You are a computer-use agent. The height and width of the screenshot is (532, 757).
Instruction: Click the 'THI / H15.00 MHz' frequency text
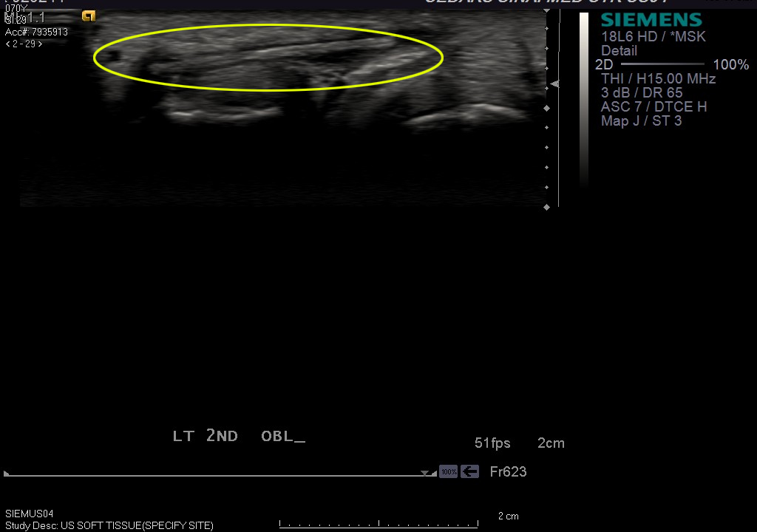(659, 78)
